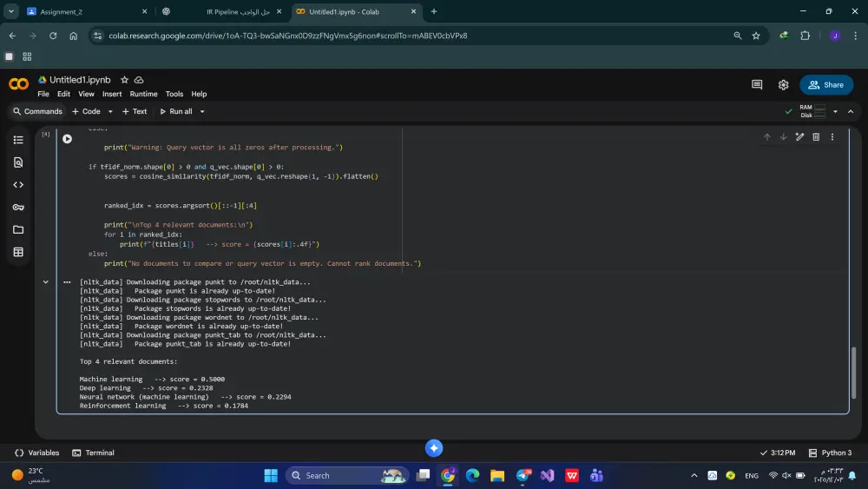868x489 pixels.
Task: Open a new browser tab
Action: 434,11
